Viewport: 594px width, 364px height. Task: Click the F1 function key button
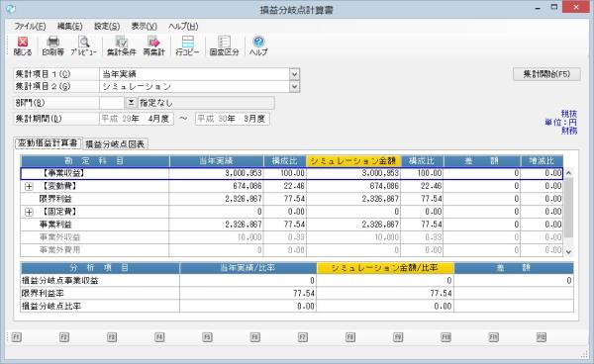16,336
